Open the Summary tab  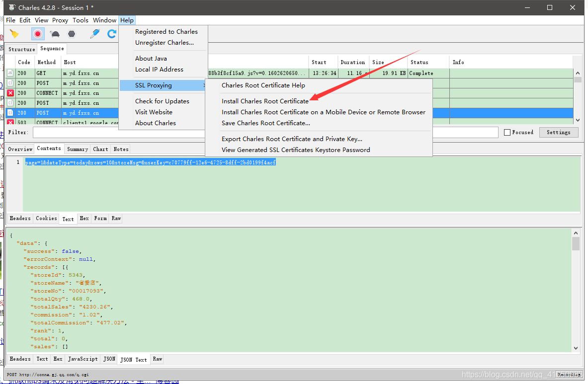(x=78, y=149)
